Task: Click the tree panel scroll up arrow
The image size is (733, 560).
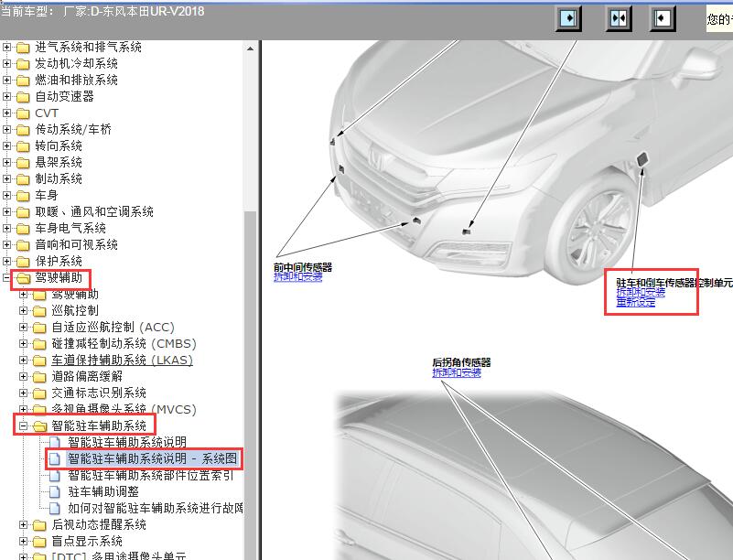Action: [x=250, y=48]
